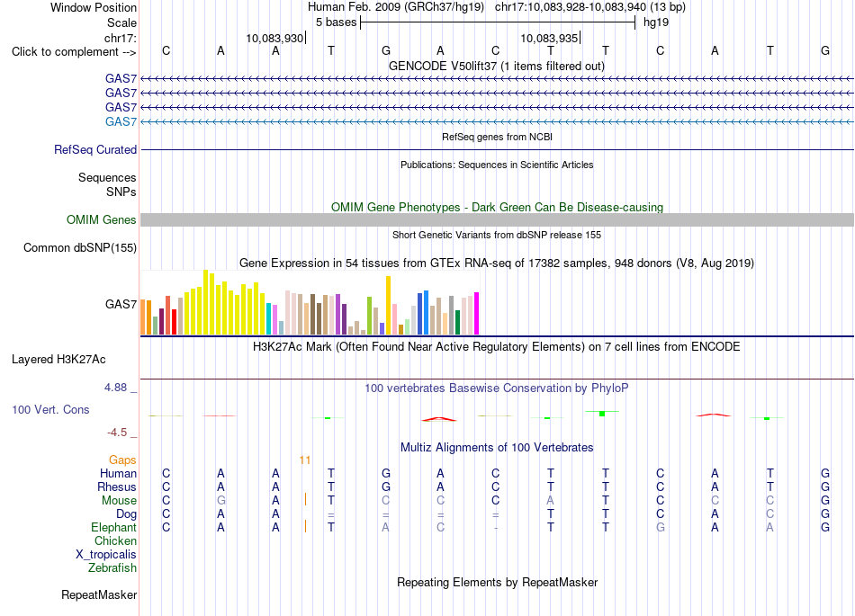The width and height of the screenshot is (855, 616).
Task: Click the 'SNPs' track label
Action: (x=121, y=192)
